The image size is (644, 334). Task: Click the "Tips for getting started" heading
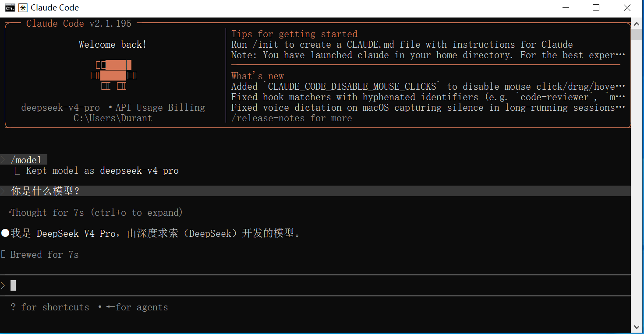click(294, 34)
